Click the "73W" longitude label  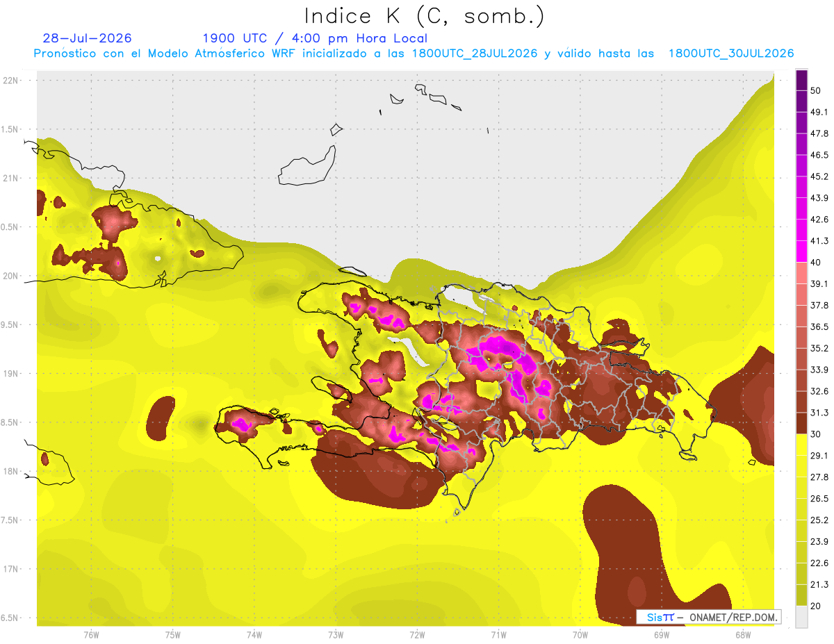[336, 635]
